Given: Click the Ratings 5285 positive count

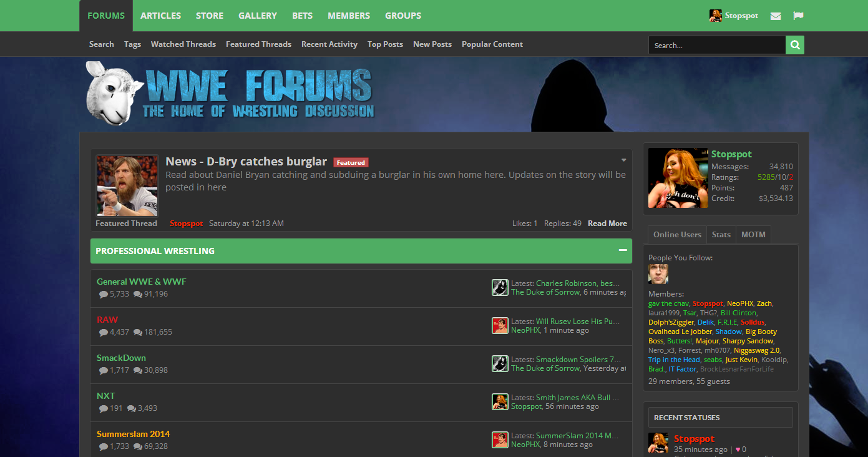Looking at the screenshot, I should click(x=766, y=177).
